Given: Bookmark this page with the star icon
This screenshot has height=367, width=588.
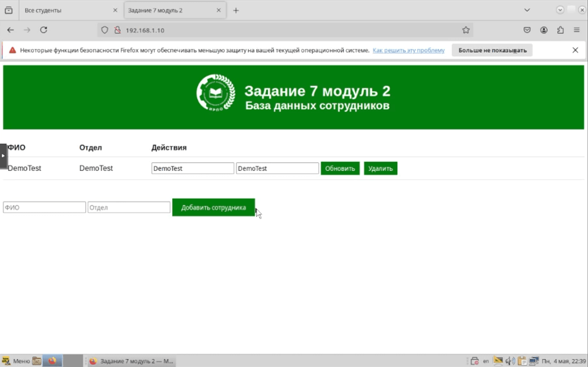Looking at the screenshot, I should pyautogui.click(x=466, y=30).
